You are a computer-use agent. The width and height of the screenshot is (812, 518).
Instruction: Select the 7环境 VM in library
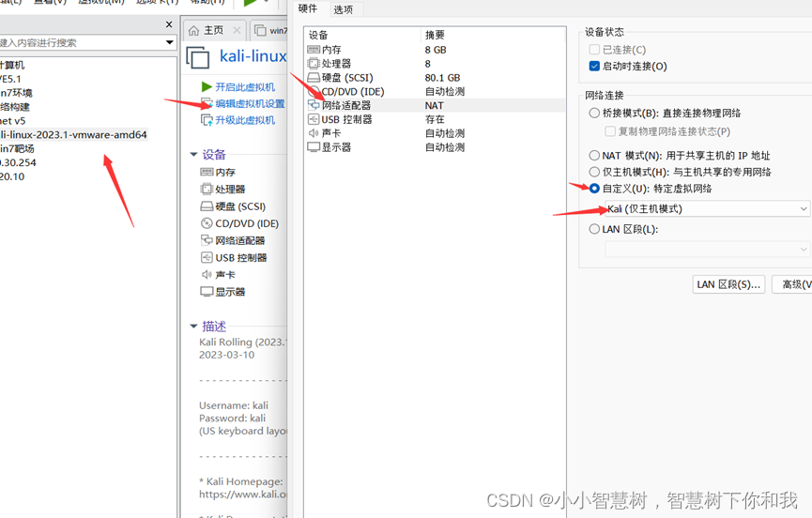[16, 93]
